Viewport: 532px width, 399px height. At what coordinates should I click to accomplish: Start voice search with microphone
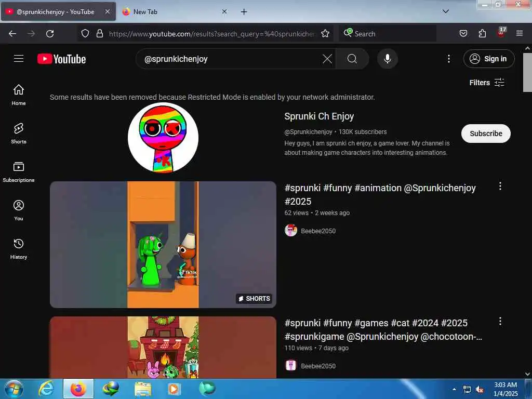point(388,59)
